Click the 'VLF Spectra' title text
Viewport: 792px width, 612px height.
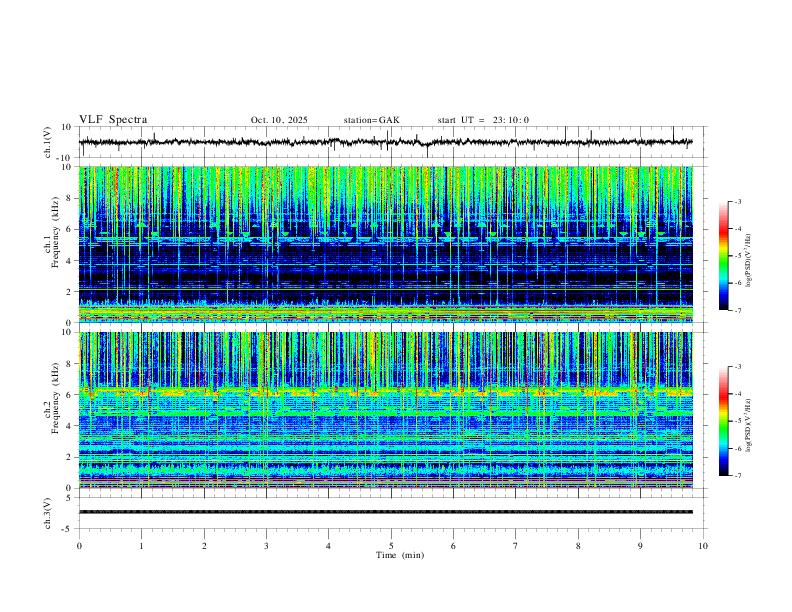point(113,120)
